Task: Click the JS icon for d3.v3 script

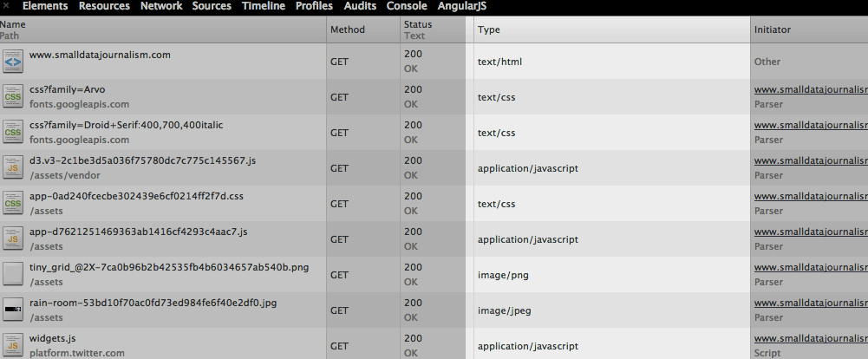Action: coord(13,167)
